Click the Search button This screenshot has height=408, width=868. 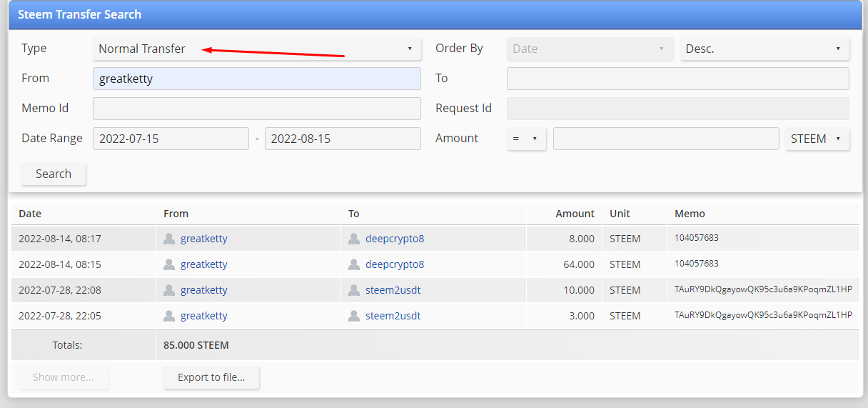(54, 174)
